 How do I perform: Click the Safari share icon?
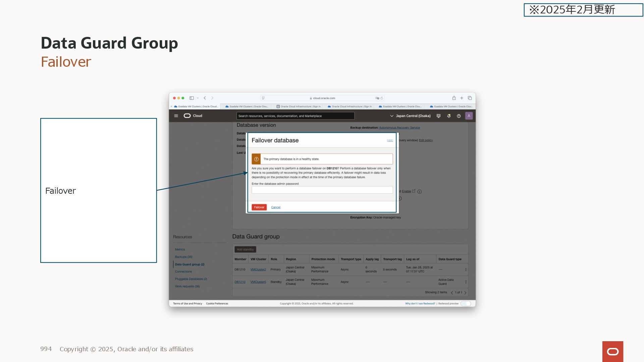click(454, 98)
